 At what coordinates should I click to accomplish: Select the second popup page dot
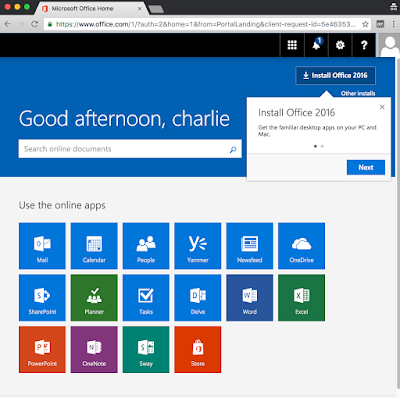coord(322,146)
